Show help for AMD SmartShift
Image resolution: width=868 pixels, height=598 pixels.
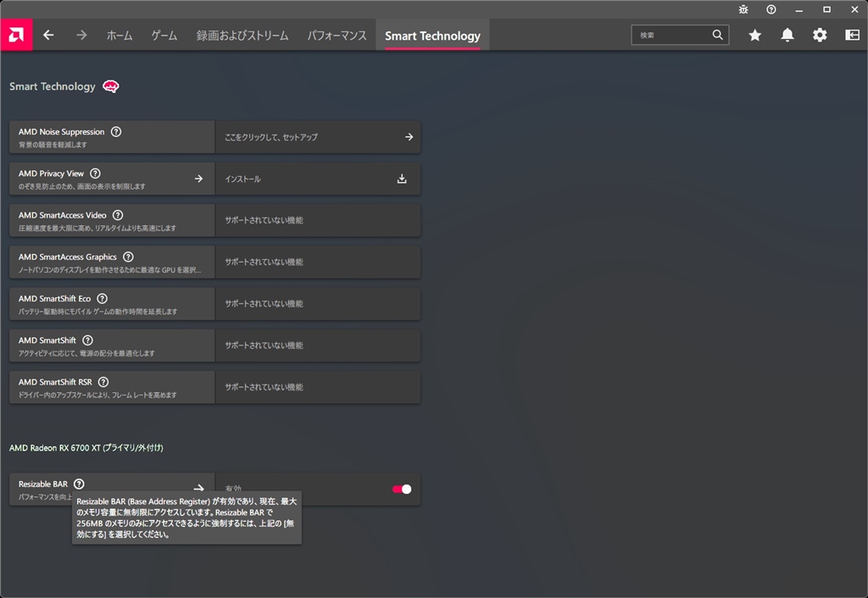pos(87,341)
